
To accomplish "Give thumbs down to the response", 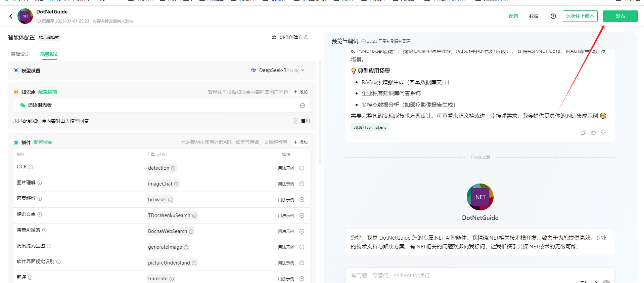I will coord(603,132).
